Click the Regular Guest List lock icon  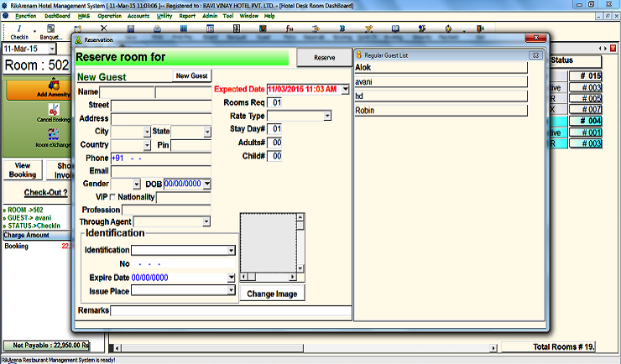358,55
